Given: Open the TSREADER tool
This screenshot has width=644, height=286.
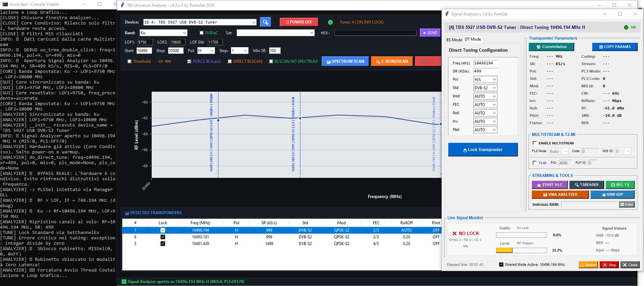Looking at the screenshot, I should pyautogui.click(x=587, y=185).
